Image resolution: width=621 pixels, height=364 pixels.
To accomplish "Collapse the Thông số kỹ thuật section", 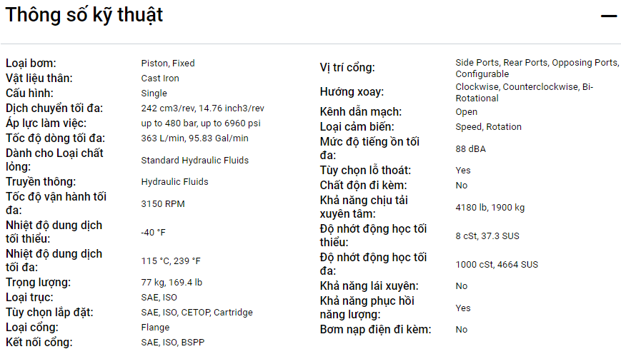I will pyautogui.click(x=608, y=16).
